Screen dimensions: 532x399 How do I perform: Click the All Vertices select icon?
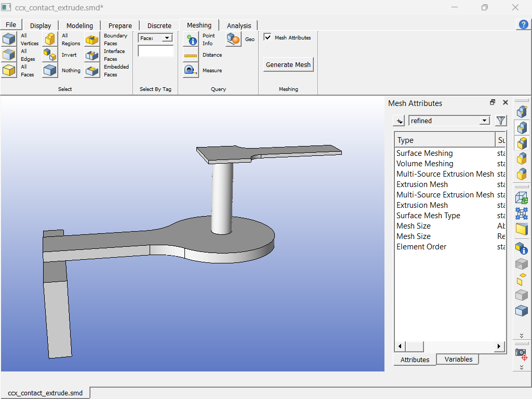[x=9, y=39]
